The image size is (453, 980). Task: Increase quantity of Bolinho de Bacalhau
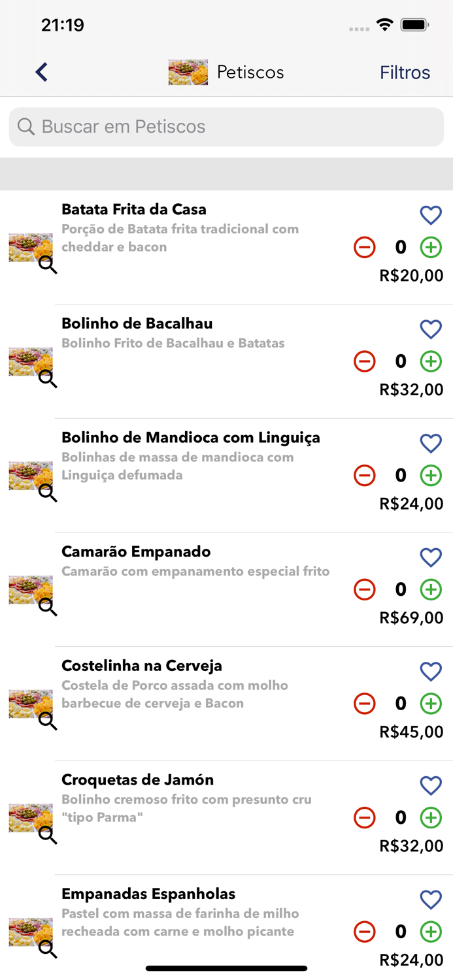[431, 361]
